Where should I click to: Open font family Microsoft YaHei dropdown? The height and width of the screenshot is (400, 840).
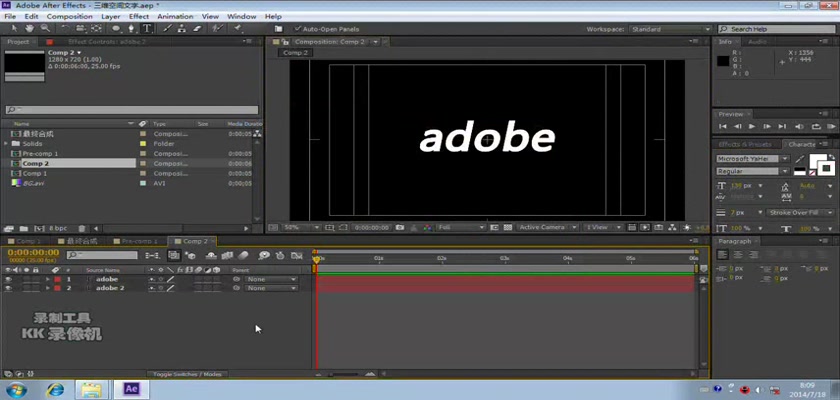(752, 159)
